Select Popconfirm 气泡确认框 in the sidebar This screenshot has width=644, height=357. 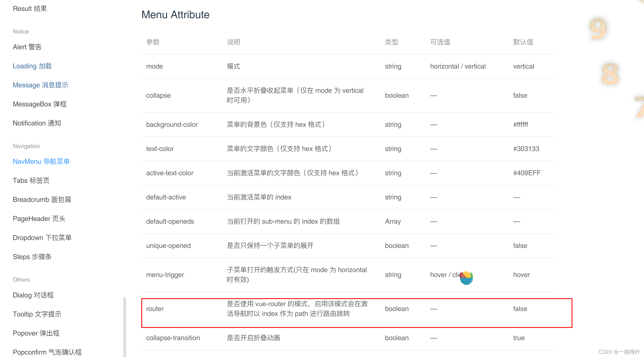pyautogui.click(x=47, y=352)
